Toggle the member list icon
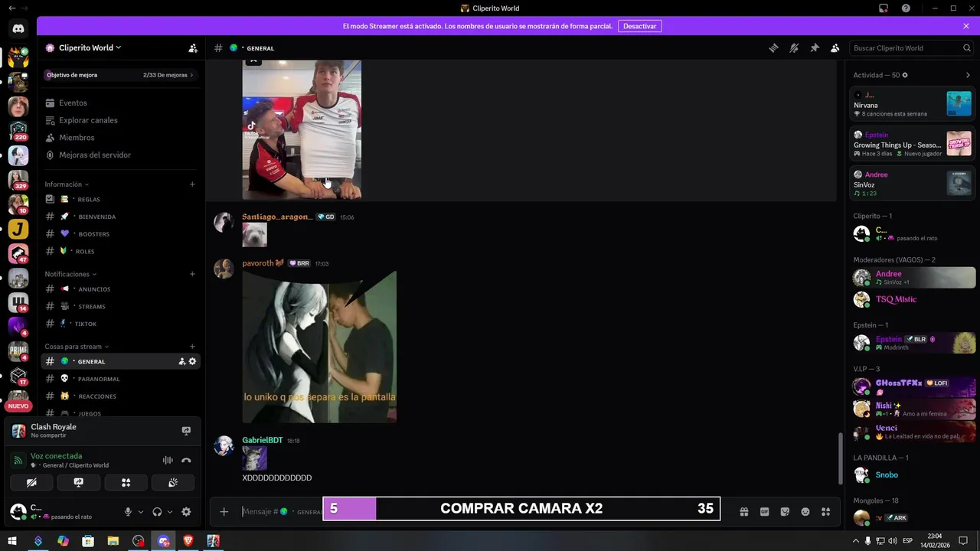980x551 pixels. 835,47
